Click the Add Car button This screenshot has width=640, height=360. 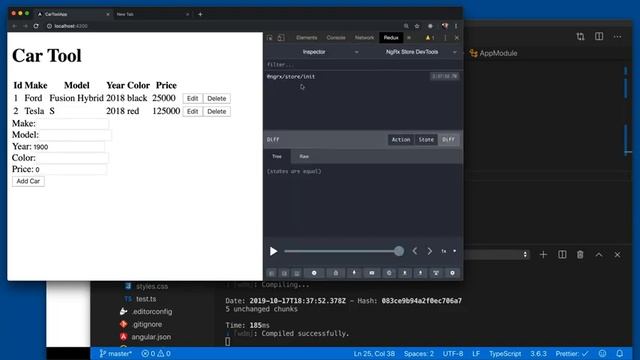(28, 181)
